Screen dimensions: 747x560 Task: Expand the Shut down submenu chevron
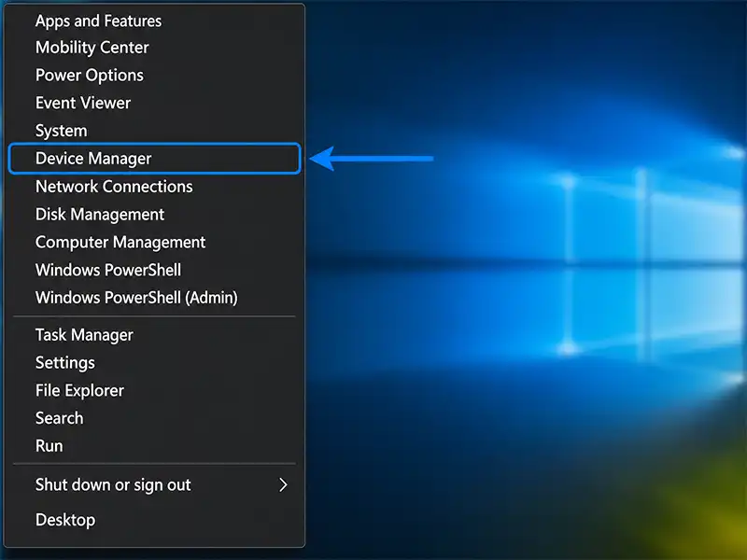[283, 484]
